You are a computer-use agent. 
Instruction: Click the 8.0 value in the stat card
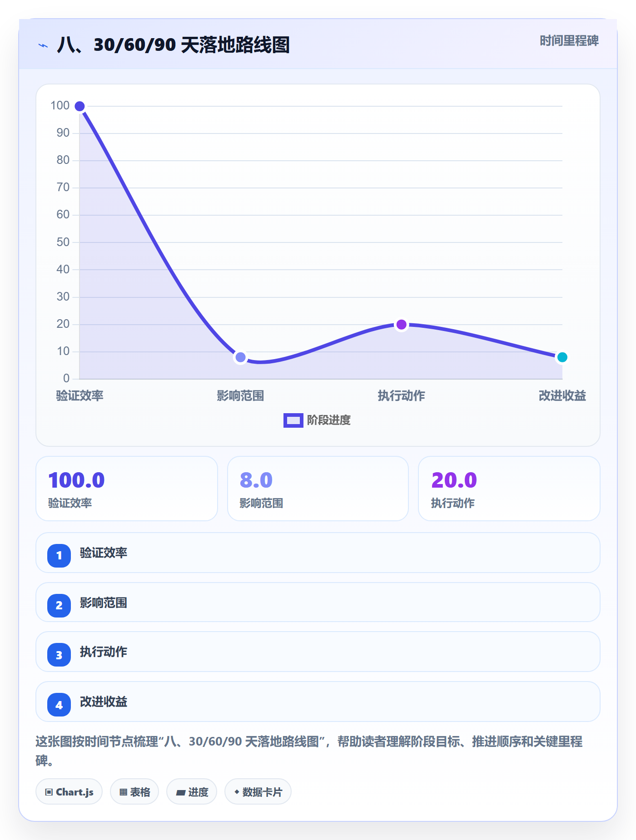(256, 480)
